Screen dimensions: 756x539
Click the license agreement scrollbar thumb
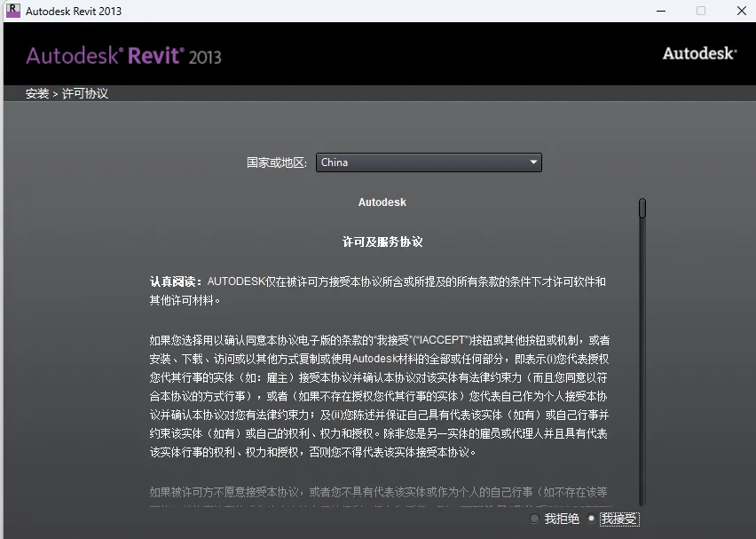tap(642, 209)
